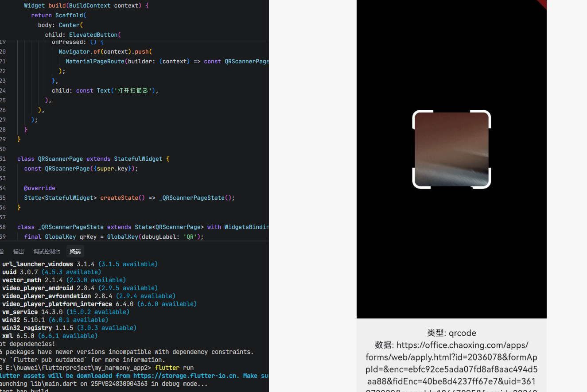This screenshot has height=392, width=587.
Task: Click line number 38 in the gutter
Action: [3, 227]
